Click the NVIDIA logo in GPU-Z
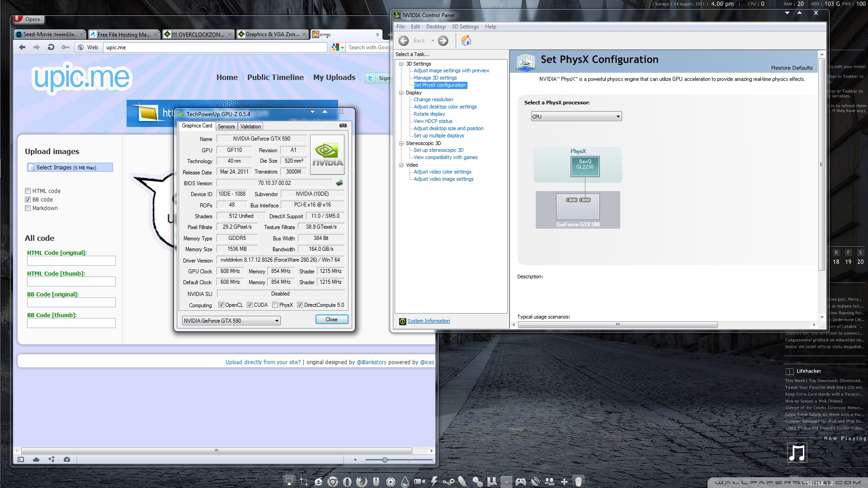The image size is (868, 488). [x=327, y=155]
